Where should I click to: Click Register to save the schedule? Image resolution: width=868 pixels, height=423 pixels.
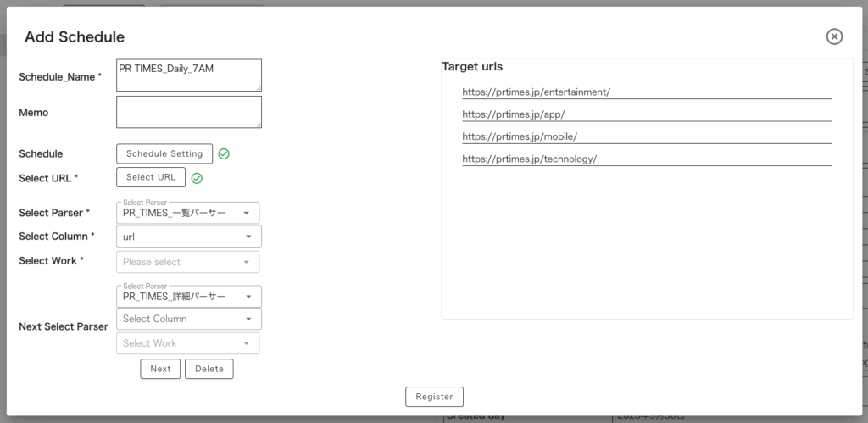pyautogui.click(x=434, y=397)
